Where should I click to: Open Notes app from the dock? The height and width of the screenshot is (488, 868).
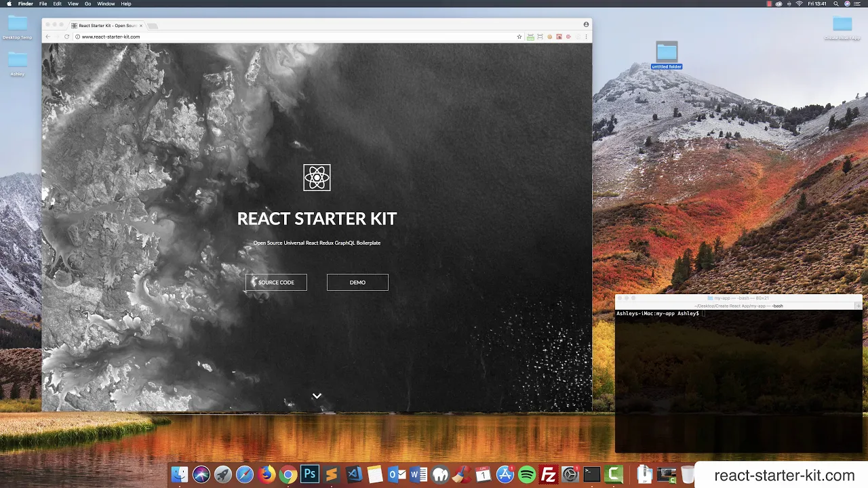(375, 474)
